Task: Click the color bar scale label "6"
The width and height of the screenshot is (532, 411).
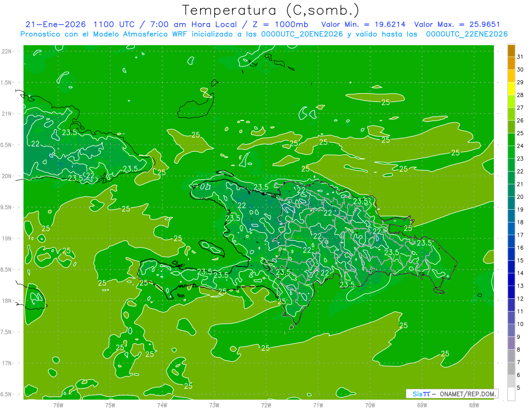Action: [x=519, y=376]
